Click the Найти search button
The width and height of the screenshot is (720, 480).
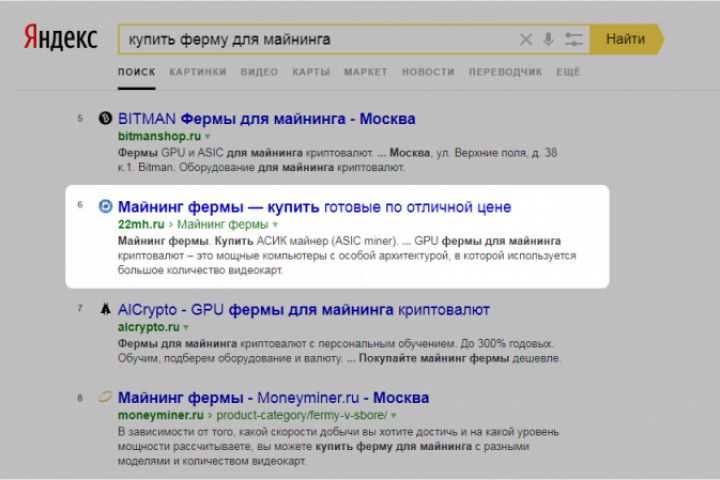click(x=626, y=39)
